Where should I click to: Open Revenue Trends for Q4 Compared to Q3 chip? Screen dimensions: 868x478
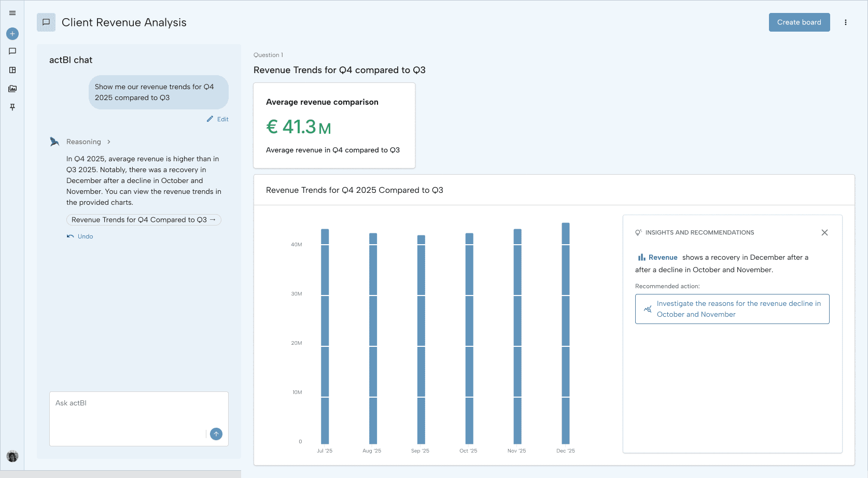tap(144, 220)
